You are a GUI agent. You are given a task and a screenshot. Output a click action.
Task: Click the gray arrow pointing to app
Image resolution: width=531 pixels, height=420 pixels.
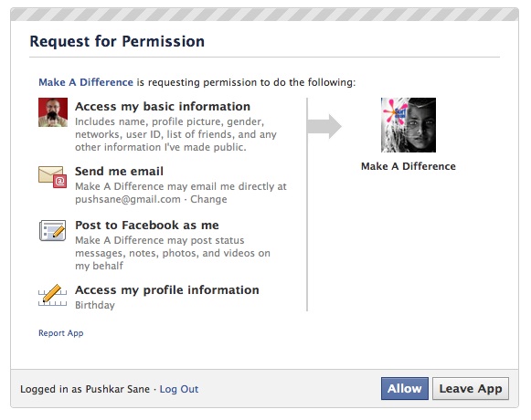click(324, 126)
